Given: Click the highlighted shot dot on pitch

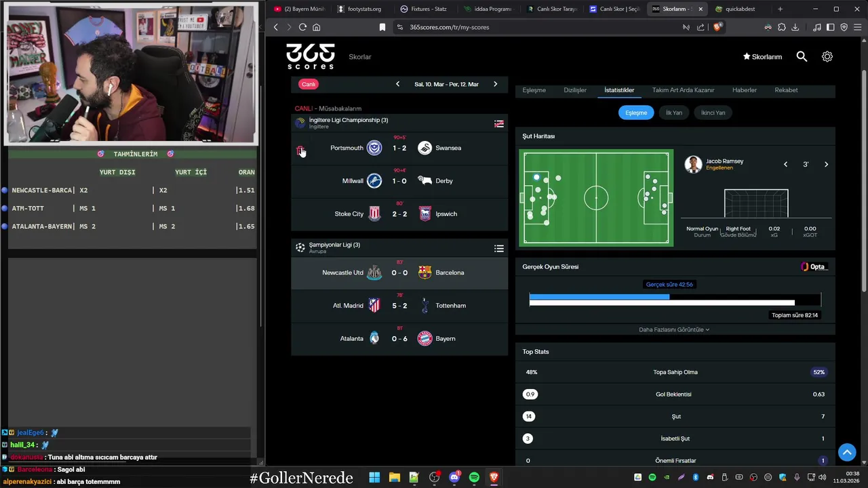Looking at the screenshot, I should (536, 178).
